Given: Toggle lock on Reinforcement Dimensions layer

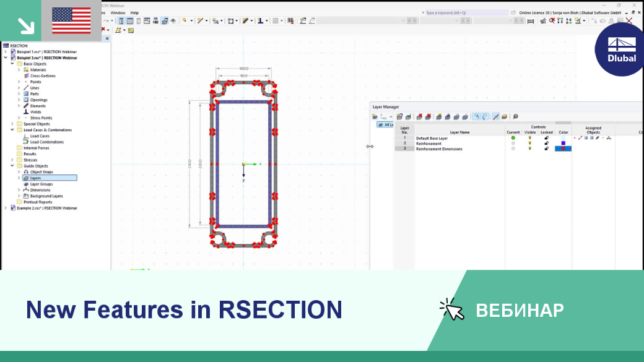Looking at the screenshot, I should [546, 149].
